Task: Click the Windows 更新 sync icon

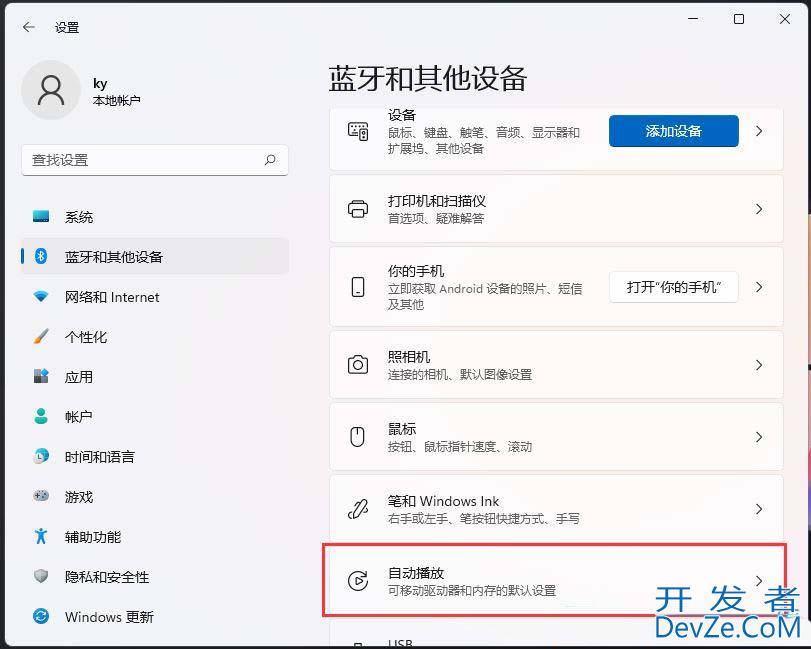Action: [x=41, y=616]
